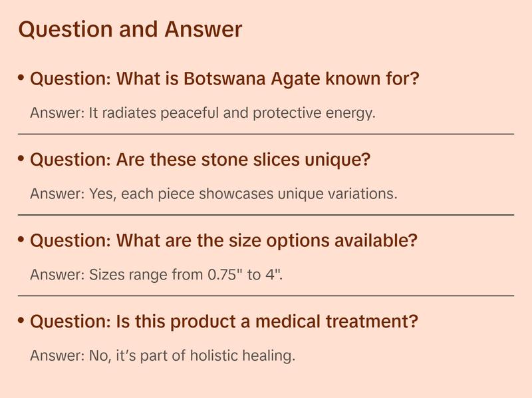
Task: Click the 4" size value
Action: tap(273, 274)
